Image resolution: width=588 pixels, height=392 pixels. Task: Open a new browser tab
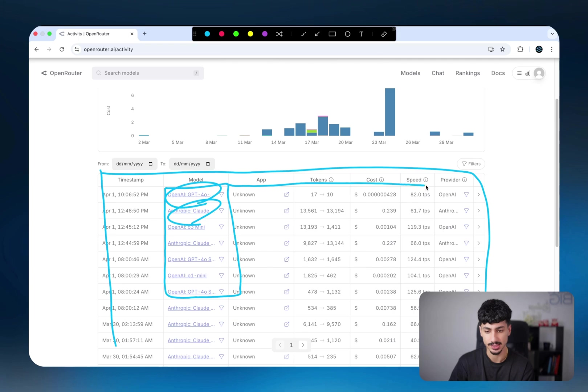pos(144,34)
